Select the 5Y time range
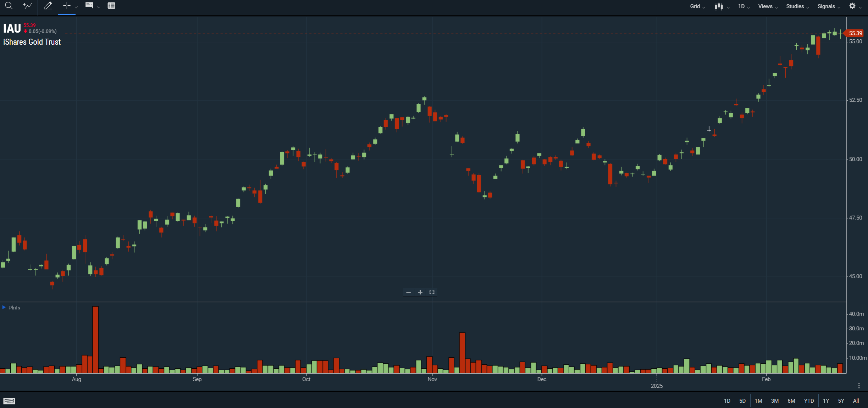Viewport: 868px width, 408px height. 841,401
